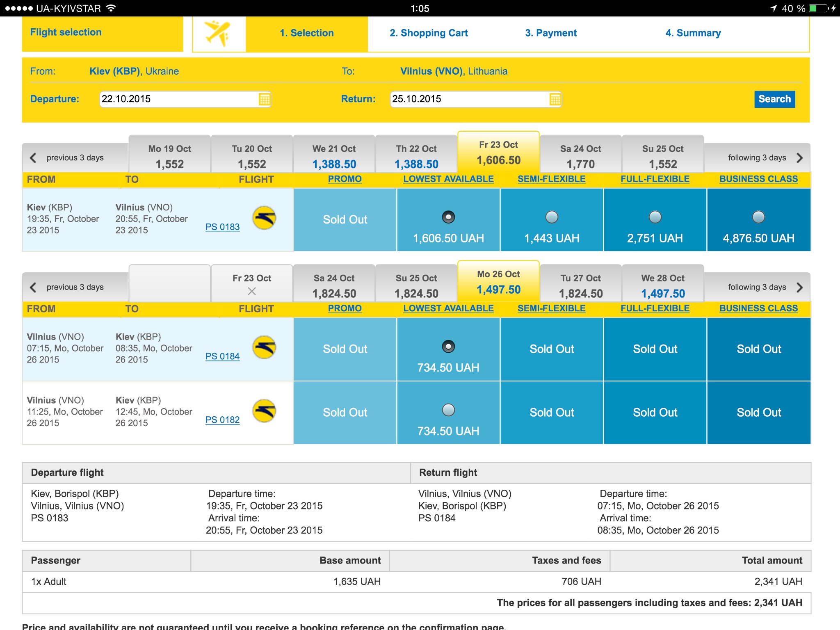The height and width of the screenshot is (630, 840).
Task: Click the unavailable X on return Fr 23 Oct
Action: point(252,291)
